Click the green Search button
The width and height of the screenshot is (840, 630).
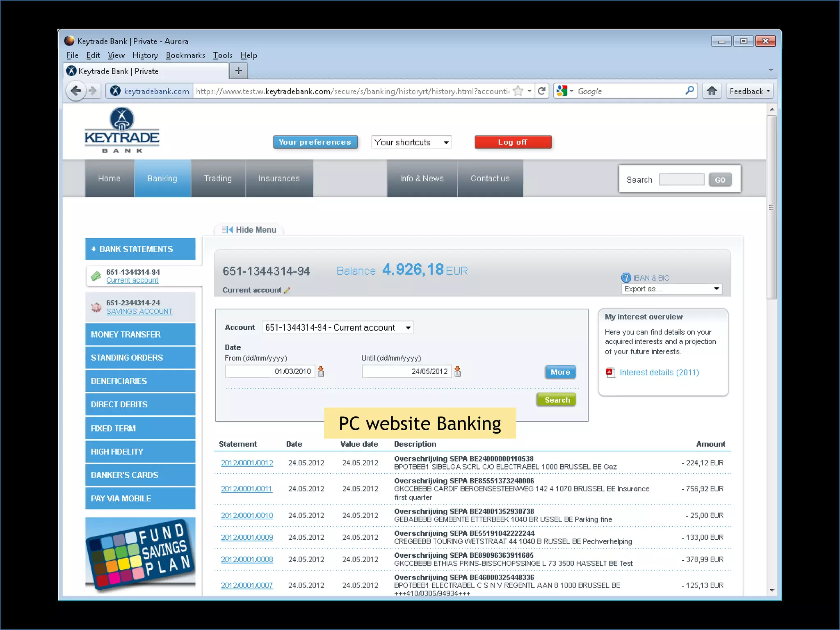[x=557, y=400]
